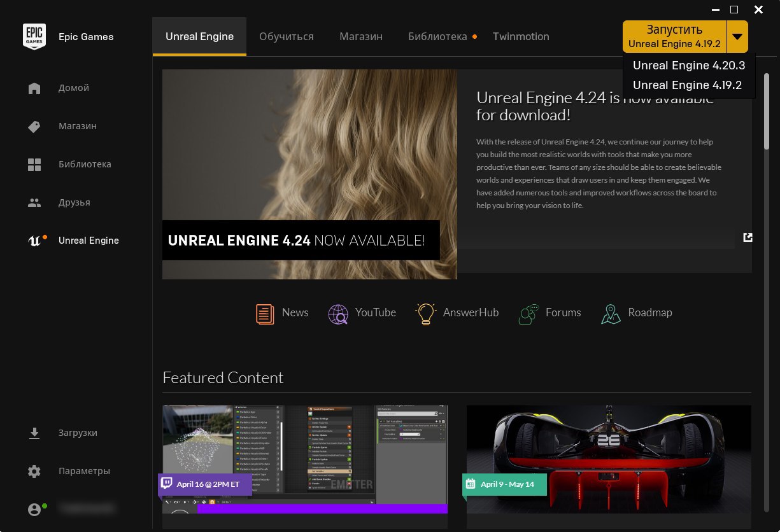Click the Epic Games title text

tap(86, 36)
